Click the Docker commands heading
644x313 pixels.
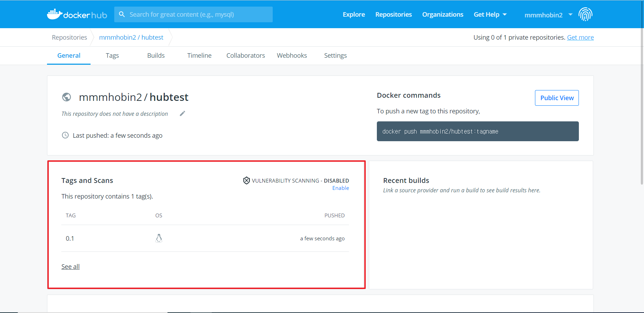(409, 95)
